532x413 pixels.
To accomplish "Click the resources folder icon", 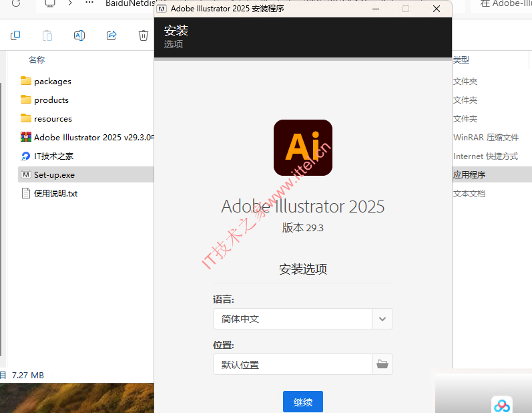I will click(x=26, y=118).
